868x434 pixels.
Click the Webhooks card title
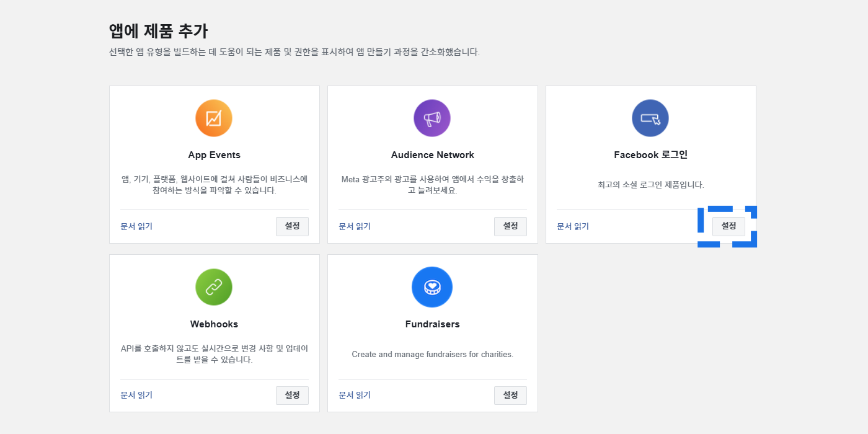coord(214,324)
